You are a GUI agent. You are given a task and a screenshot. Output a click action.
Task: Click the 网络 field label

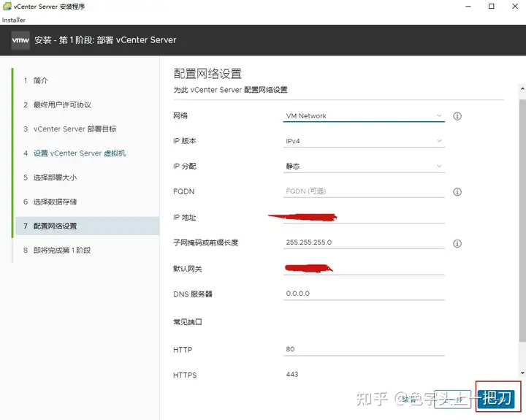(180, 115)
